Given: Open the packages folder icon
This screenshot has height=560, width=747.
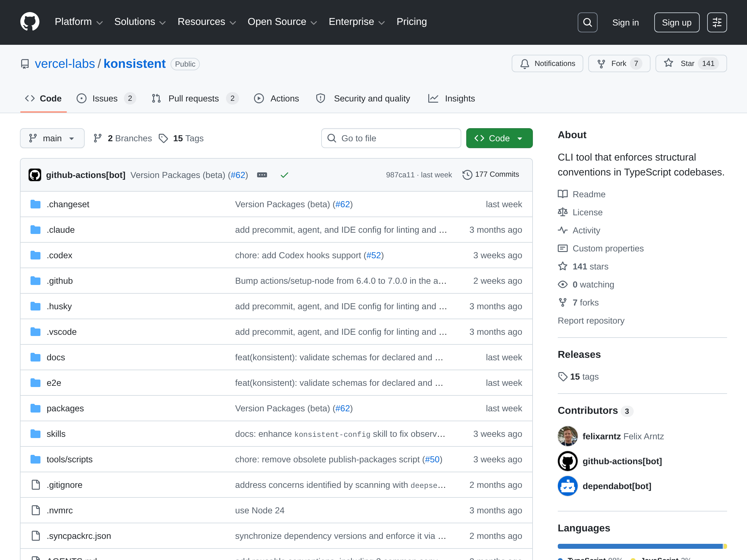Looking at the screenshot, I should [35, 408].
